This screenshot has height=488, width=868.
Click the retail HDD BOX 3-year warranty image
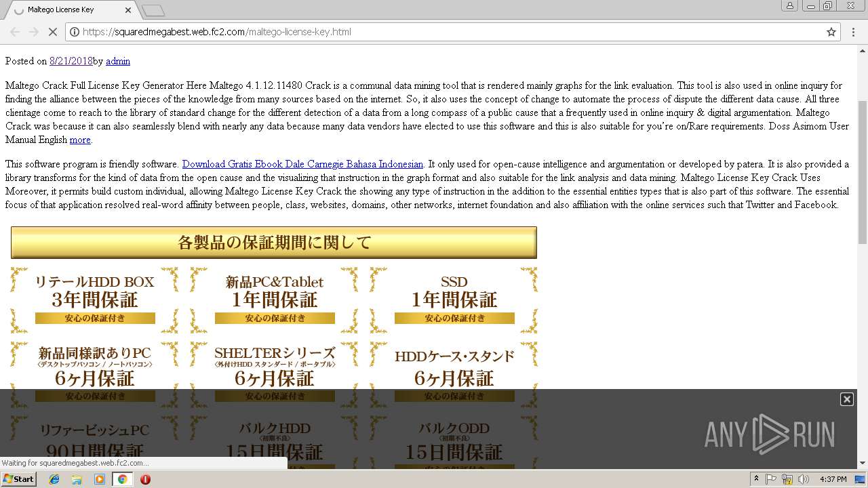tap(94, 300)
